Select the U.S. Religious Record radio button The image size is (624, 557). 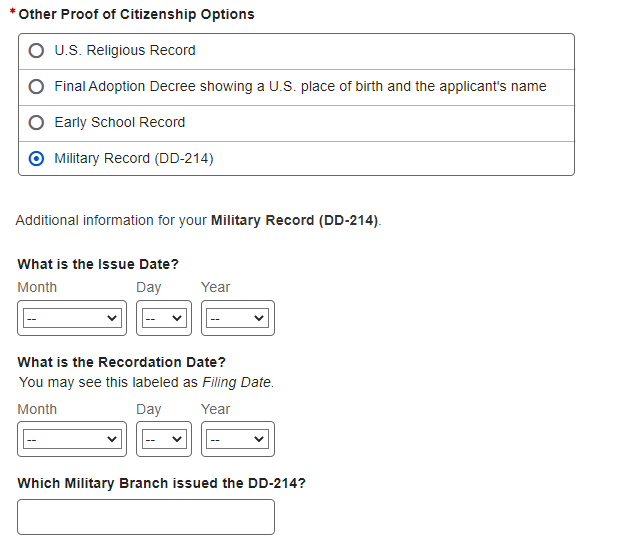pyautogui.click(x=37, y=50)
